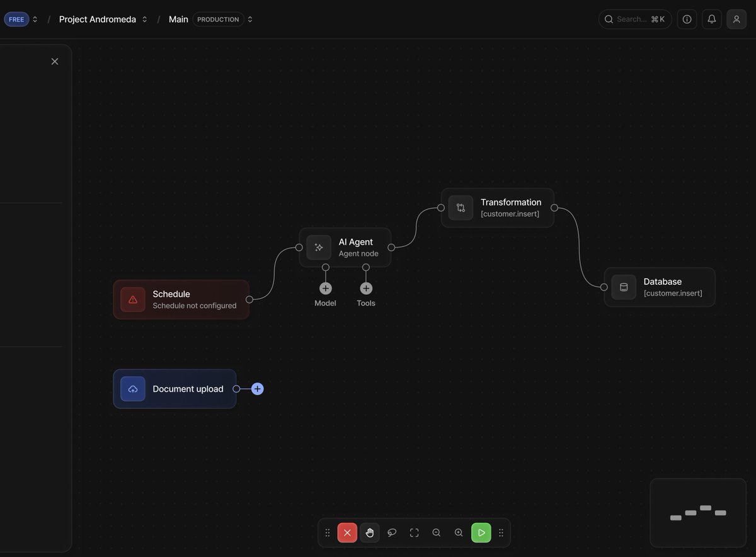Click the "Agent node" subtitle

click(x=358, y=253)
